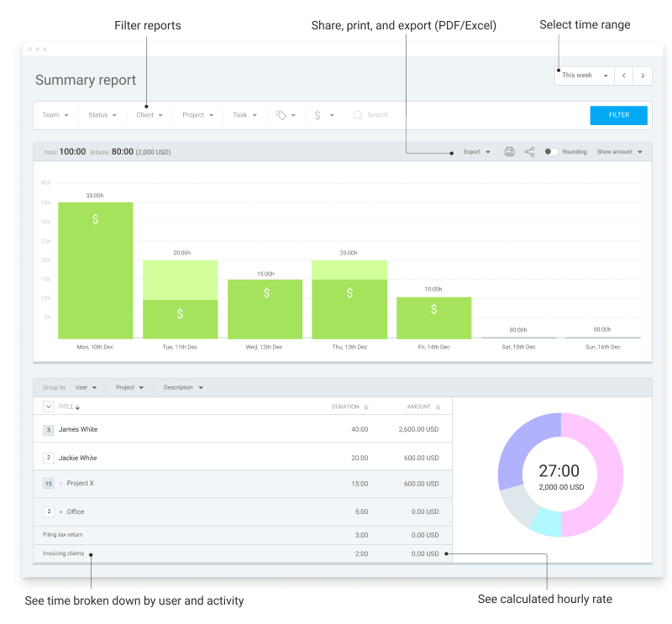Expand James White's 3 entries badge
The height and width of the screenshot is (624, 672).
click(x=49, y=430)
